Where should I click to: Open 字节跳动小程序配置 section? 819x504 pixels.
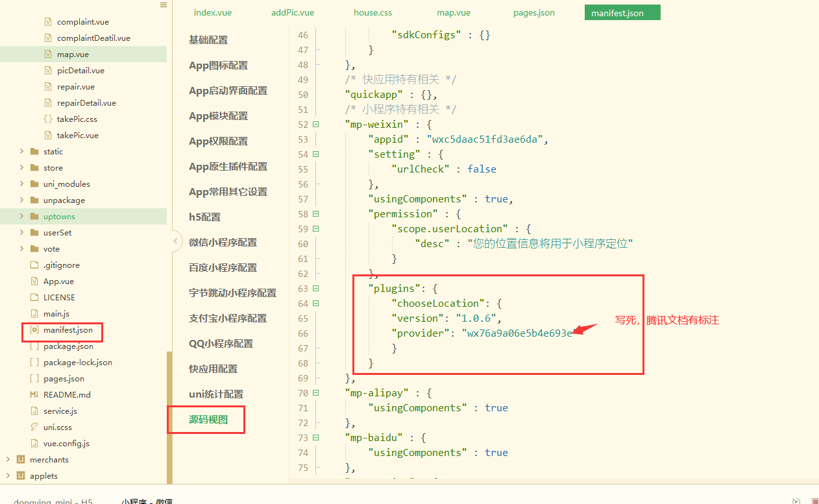[x=232, y=293]
